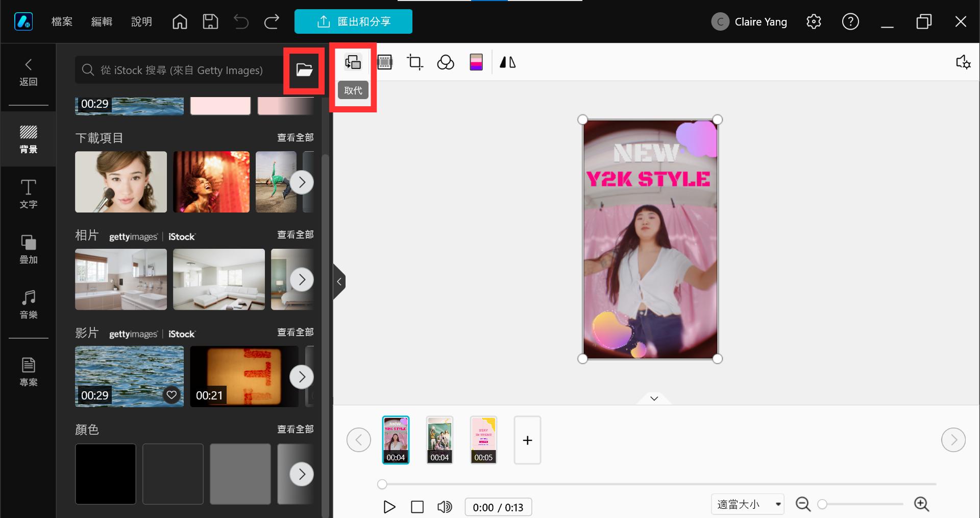The width and height of the screenshot is (980, 518).
Task: Choose the white living room photo
Action: pyautogui.click(x=219, y=279)
